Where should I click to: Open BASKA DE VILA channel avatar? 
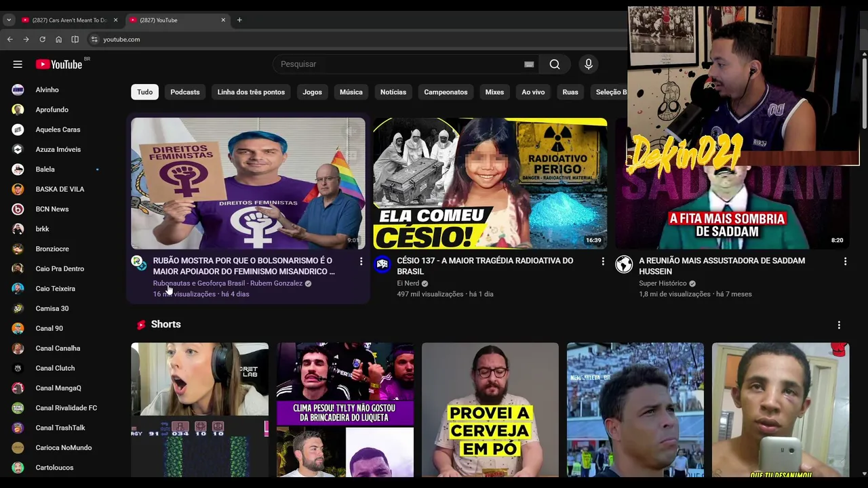click(18, 189)
